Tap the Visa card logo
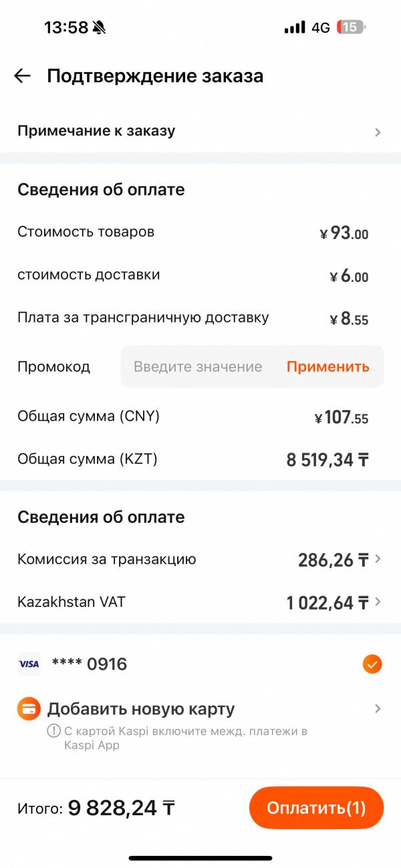Screen dimensions: 401x868 (29, 664)
